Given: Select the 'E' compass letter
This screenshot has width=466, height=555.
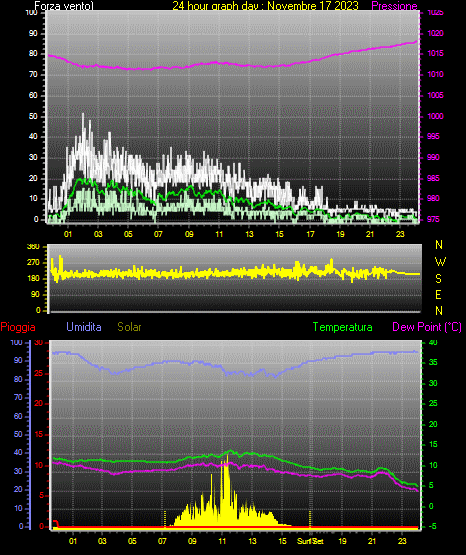Looking at the screenshot, I should (438, 295).
